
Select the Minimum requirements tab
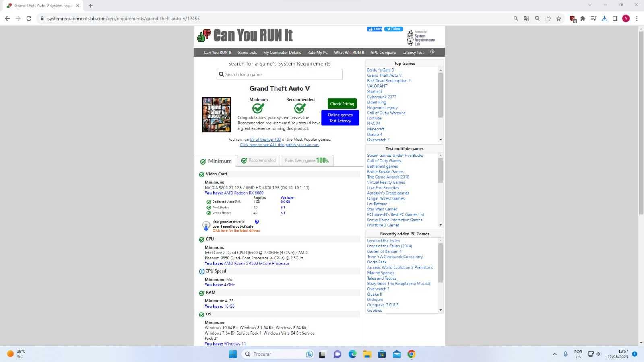(216, 161)
